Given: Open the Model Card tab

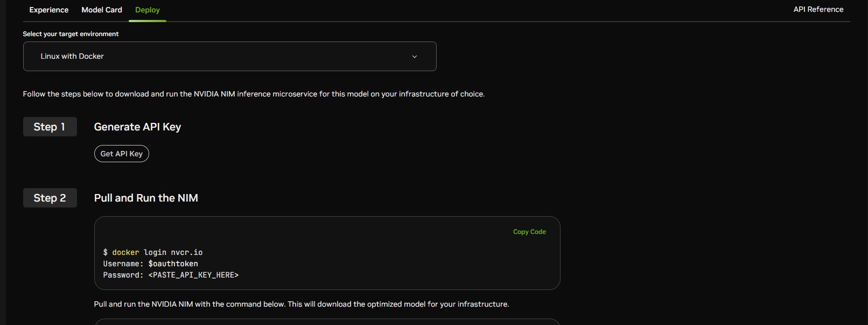Looking at the screenshot, I should (x=102, y=10).
